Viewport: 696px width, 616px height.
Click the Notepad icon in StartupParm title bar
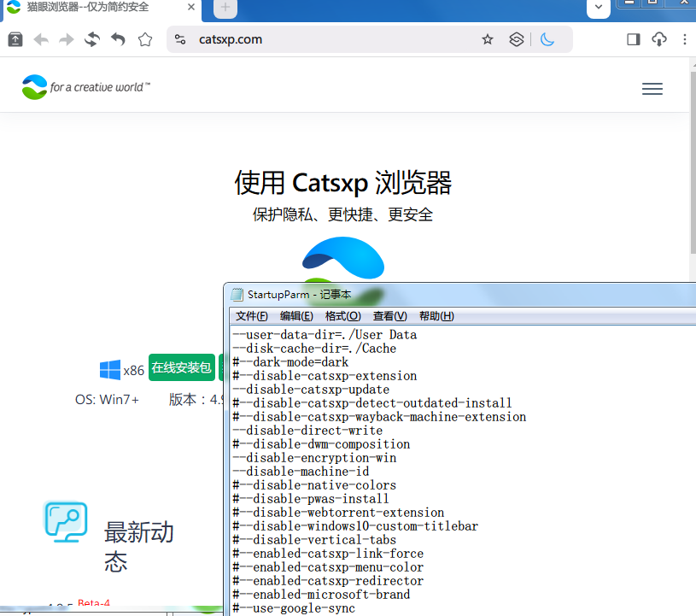point(237,295)
